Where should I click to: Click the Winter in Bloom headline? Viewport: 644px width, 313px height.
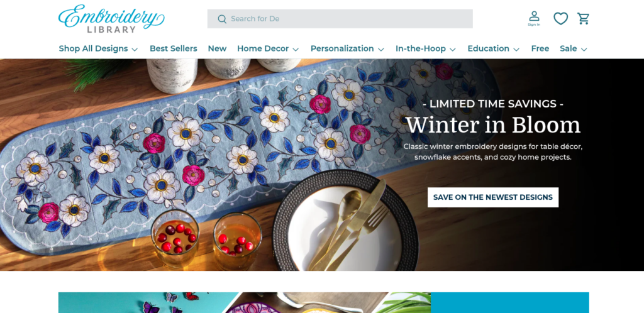click(x=493, y=125)
